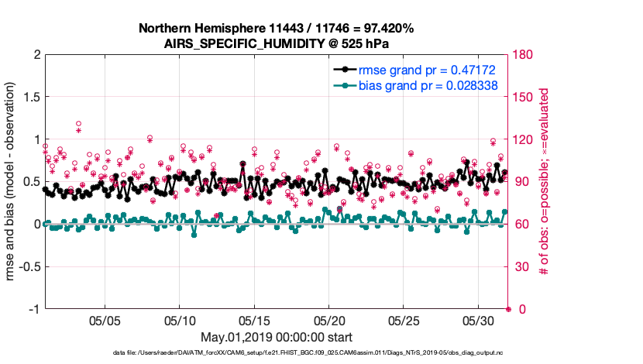The height and width of the screenshot is (364, 643).
Task: Click the AIRS_SPECIFIC_HUMIDITY @ 525 hPa subtitle
Action: click(x=277, y=43)
